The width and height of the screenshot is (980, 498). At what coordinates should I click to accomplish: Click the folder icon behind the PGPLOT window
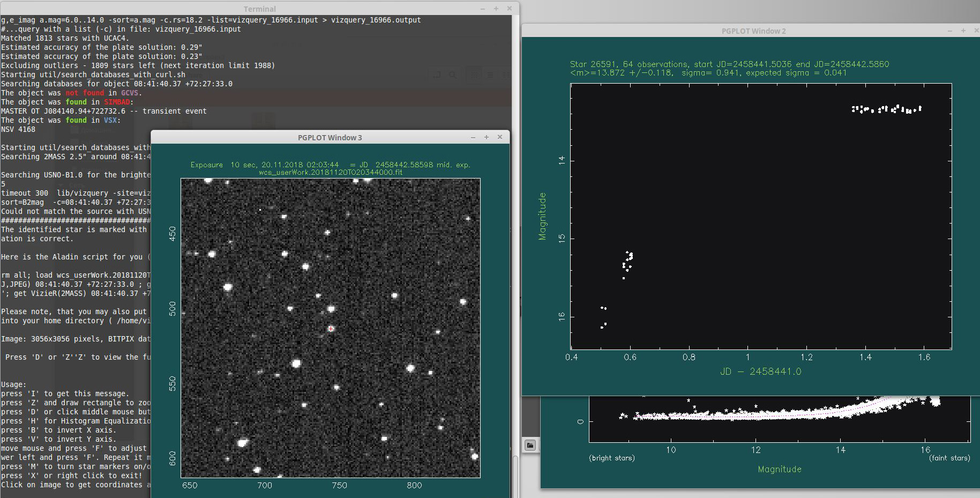point(530,445)
